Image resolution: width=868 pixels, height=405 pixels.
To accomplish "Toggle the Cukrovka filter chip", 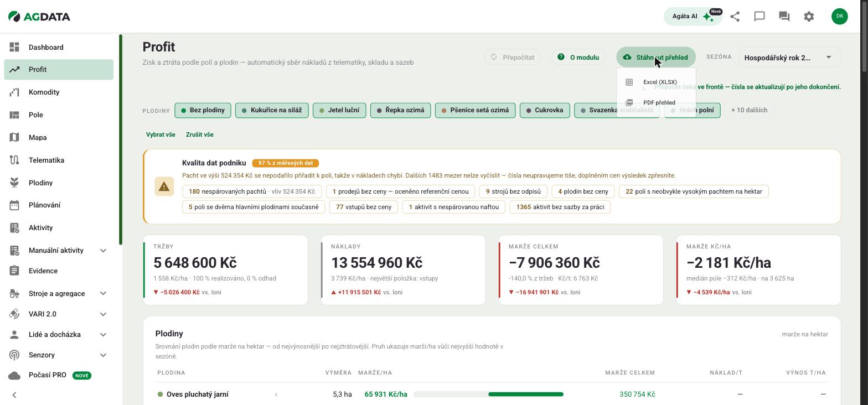I will (545, 110).
